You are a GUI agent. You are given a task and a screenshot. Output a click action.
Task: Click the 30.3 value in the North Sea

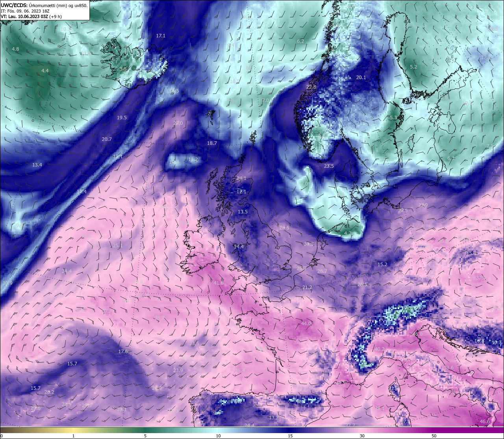pyautogui.click(x=309, y=244)
